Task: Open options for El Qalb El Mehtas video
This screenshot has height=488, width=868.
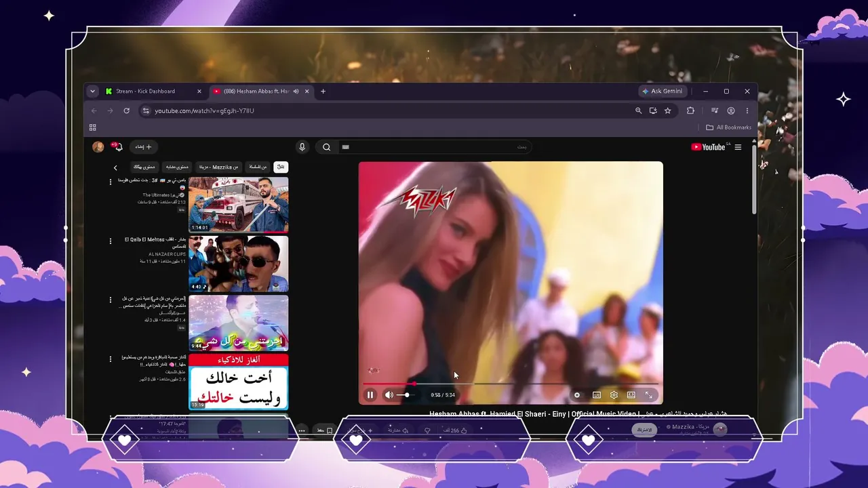Action: point(111,241)
